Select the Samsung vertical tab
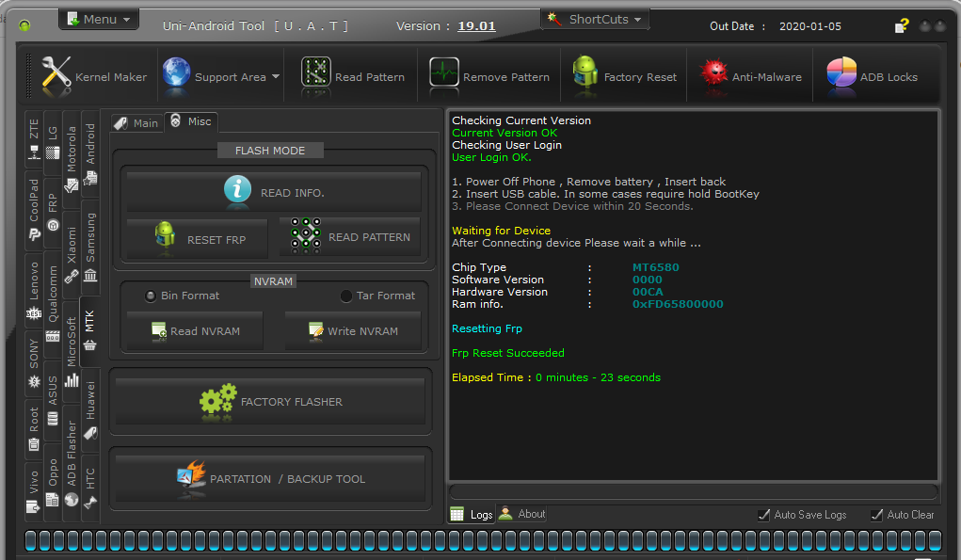The image size is (961, 560). tap(90, 247)
